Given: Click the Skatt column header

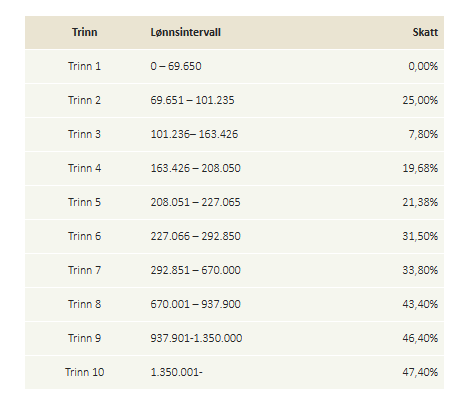Looking at the screenshot, I should pyautogui.click(x=425, y=32).
